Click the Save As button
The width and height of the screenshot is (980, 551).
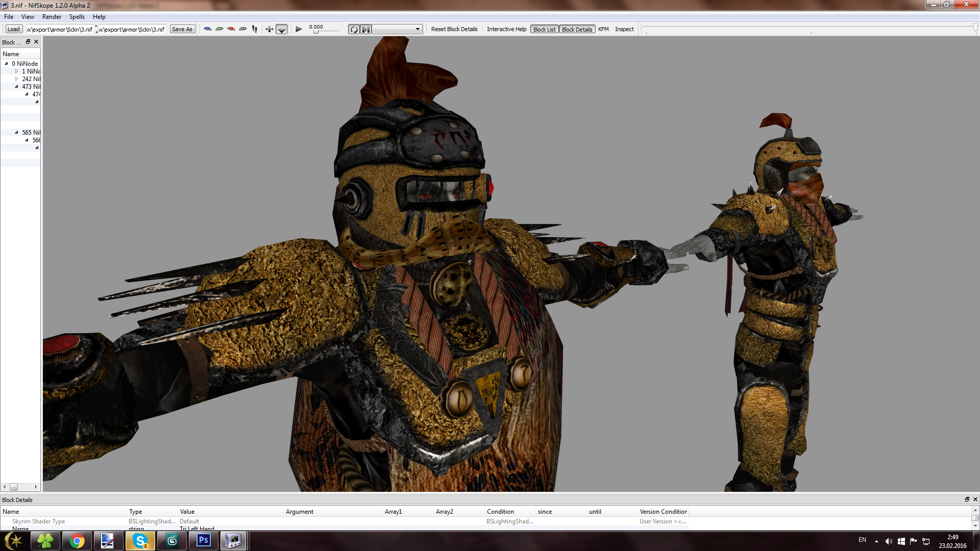[x=182, y=29]
